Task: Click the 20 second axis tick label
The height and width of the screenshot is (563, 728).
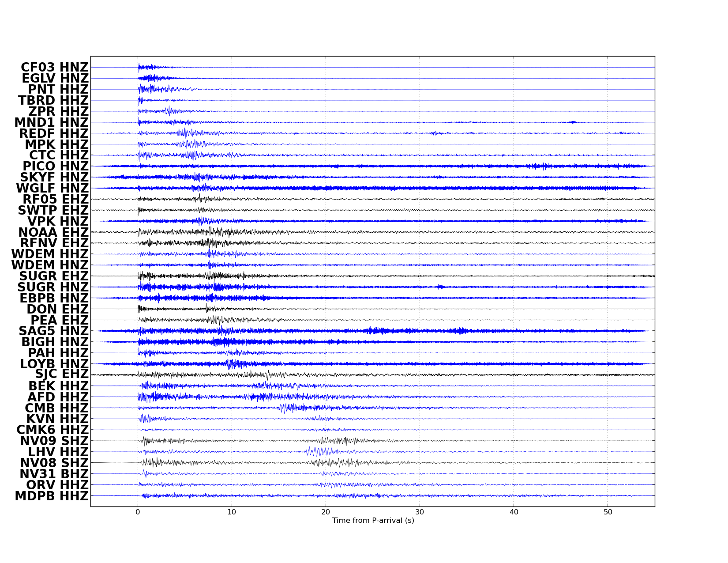Action: (326, 512)
